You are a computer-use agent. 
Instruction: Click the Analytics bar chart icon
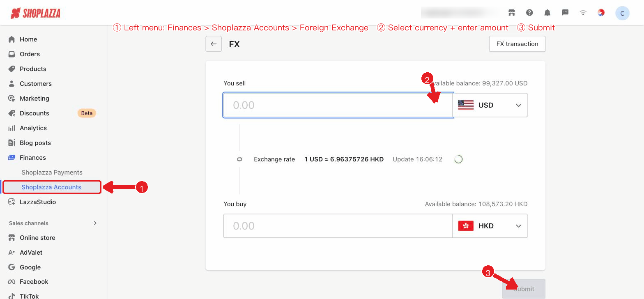(11, 128)
